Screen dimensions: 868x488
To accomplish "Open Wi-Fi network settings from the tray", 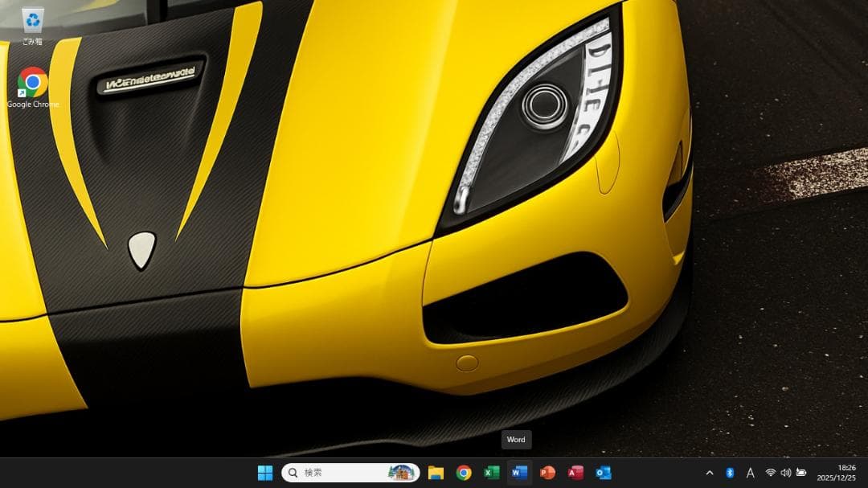I will tap(769, 473).
